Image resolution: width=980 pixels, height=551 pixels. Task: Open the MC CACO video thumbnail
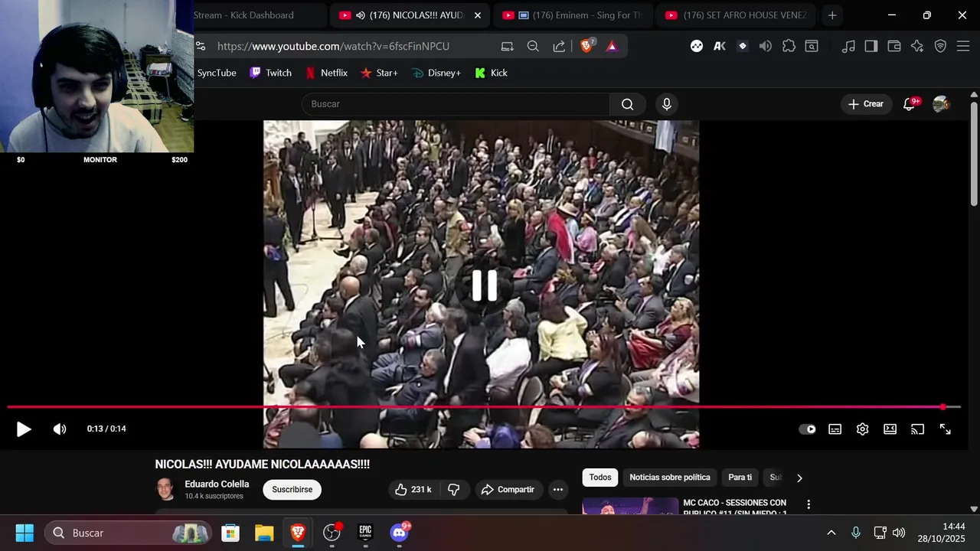pyautogui.click(x=630, y=506)
